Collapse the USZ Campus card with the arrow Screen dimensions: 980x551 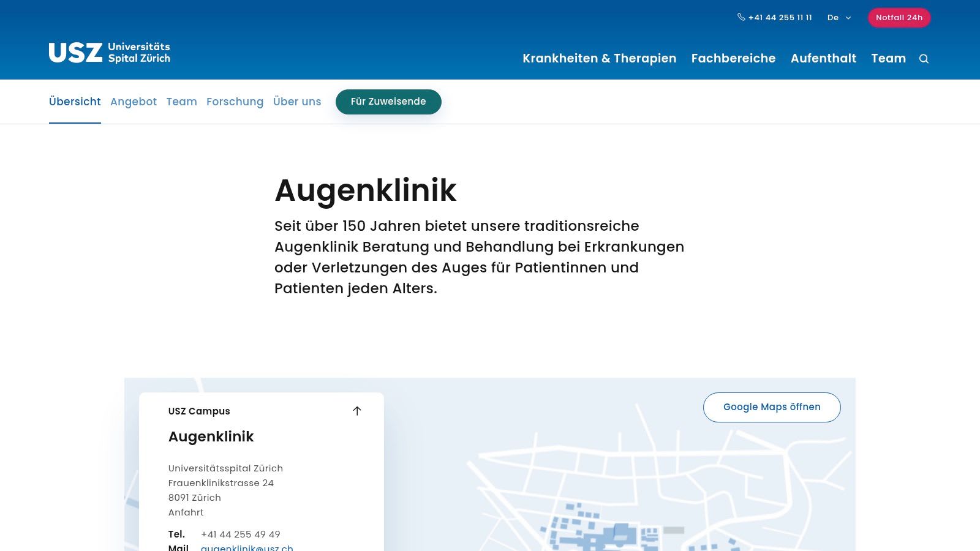[357, 411]
